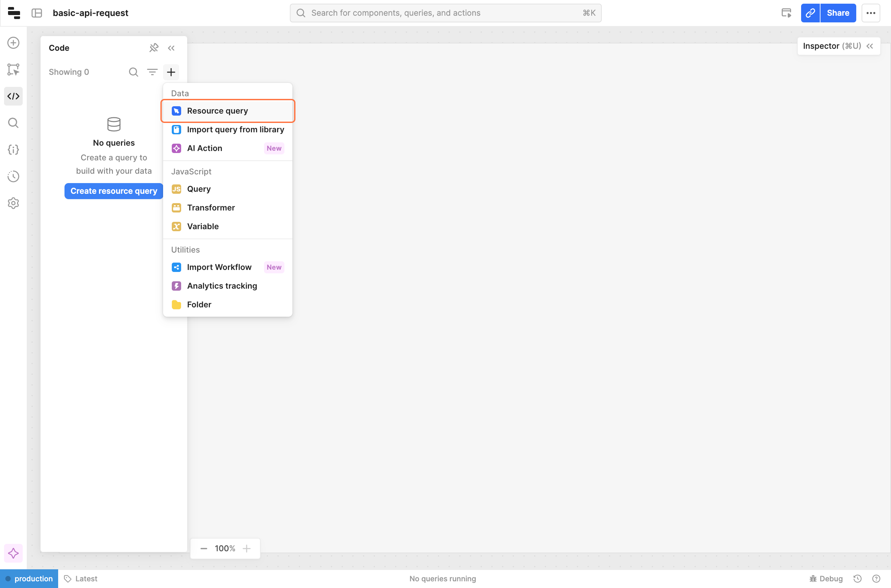Unpin the Code panel
Image resolution: width=891 pixels, height=588 pixels.
154,48
